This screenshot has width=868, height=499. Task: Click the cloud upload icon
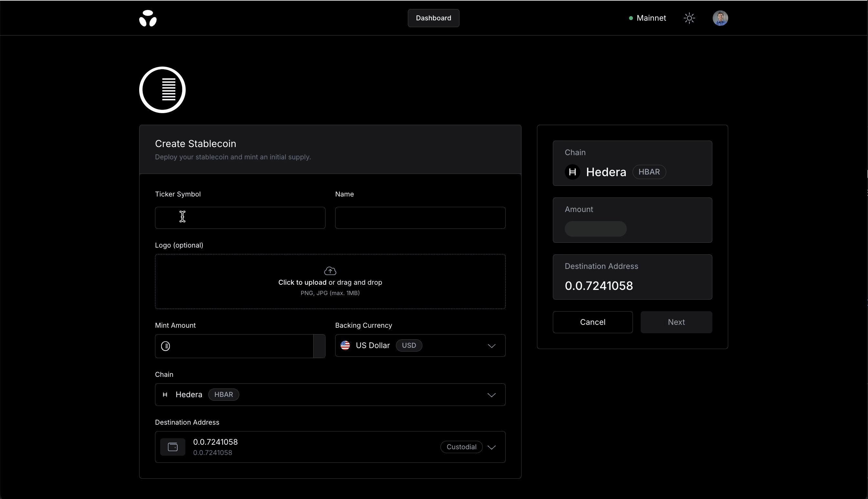(x=330, y=271)
